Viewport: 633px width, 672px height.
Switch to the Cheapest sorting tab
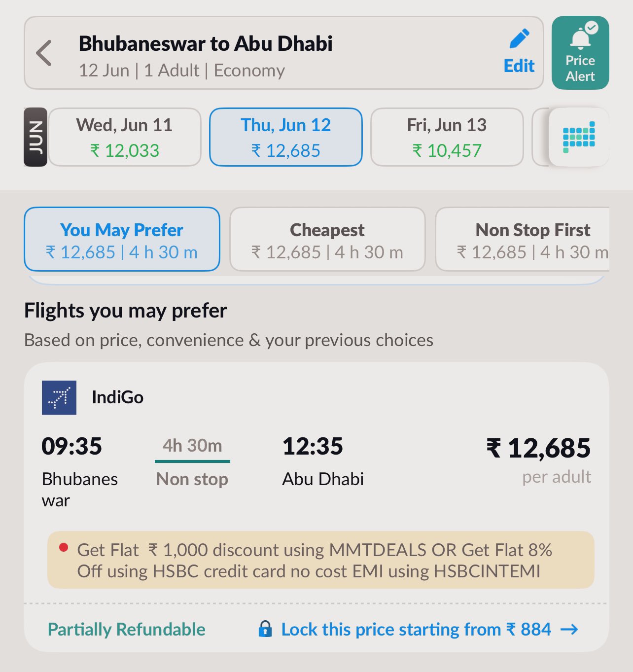(327, 239)
